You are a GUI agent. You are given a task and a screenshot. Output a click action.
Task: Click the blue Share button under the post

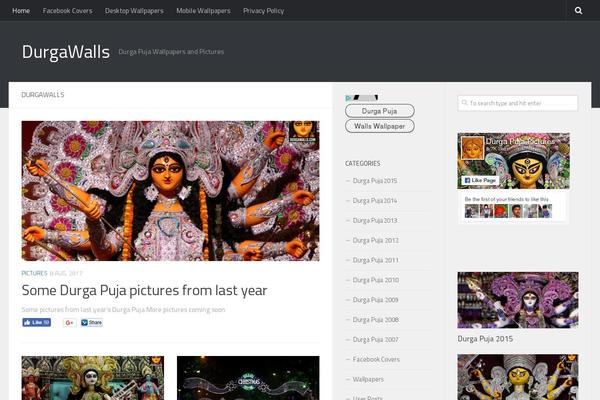[x=91, y=323]
